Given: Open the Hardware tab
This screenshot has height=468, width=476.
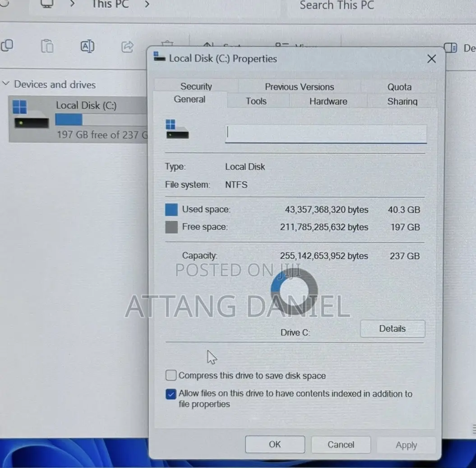Looking at the screenshot, I should [x=328, y=101].
